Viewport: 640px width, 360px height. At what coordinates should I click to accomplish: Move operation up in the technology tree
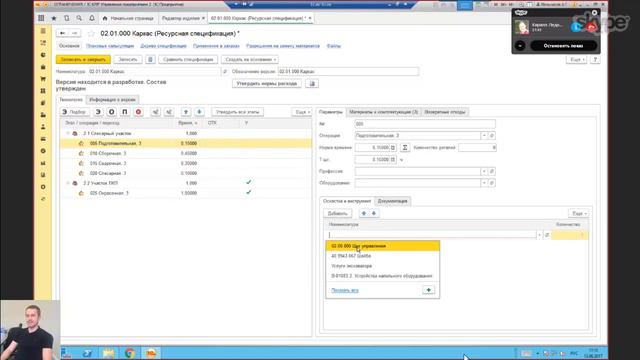point(186,112)
